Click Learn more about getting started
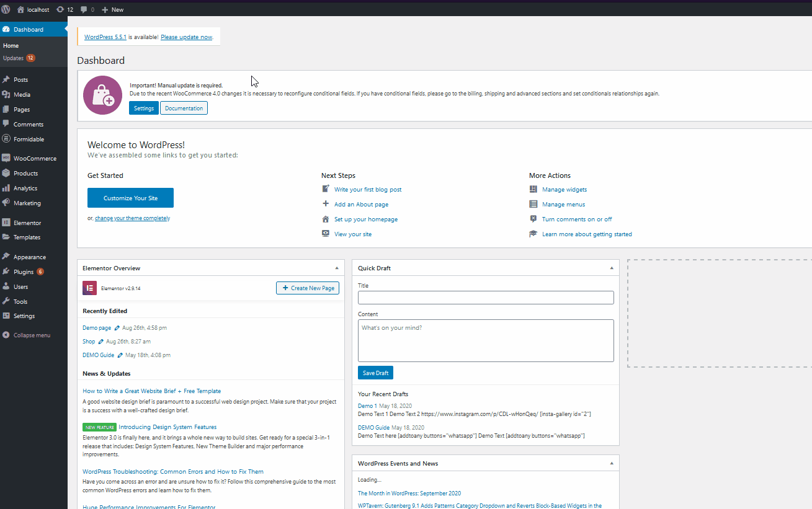The image size is (812, 509). [587, 234]
